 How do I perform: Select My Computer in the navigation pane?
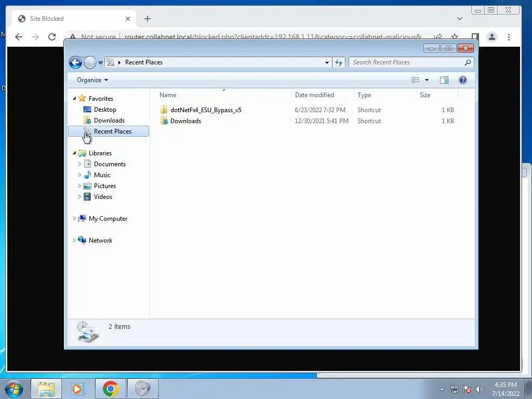[x=108, y=219]
